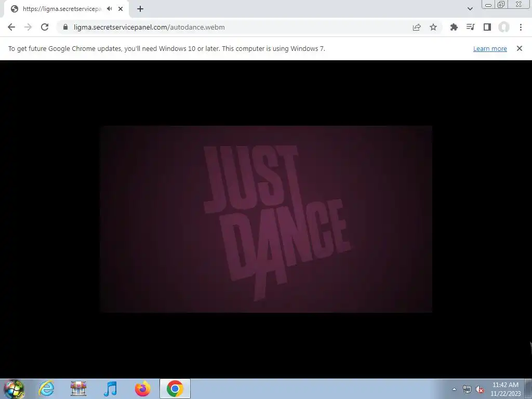Open the media control icon
Screen dimensions: 532x399
[x=470, y=27]
